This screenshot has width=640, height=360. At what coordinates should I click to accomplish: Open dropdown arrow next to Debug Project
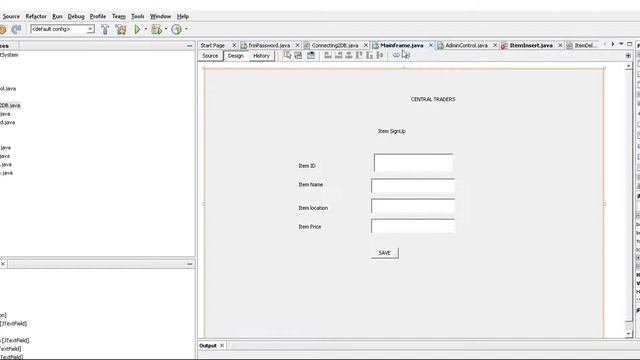coord(166,29)
